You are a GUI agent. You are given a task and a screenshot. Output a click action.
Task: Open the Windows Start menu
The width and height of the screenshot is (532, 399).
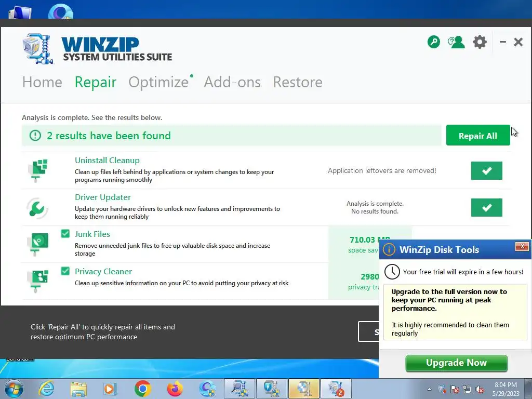[x=14, y=389]
